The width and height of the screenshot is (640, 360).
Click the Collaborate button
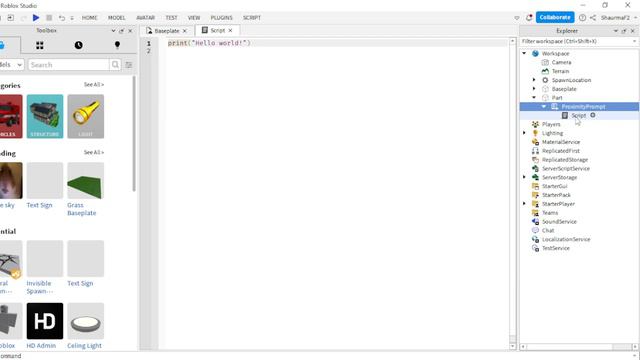click(555, 18)
